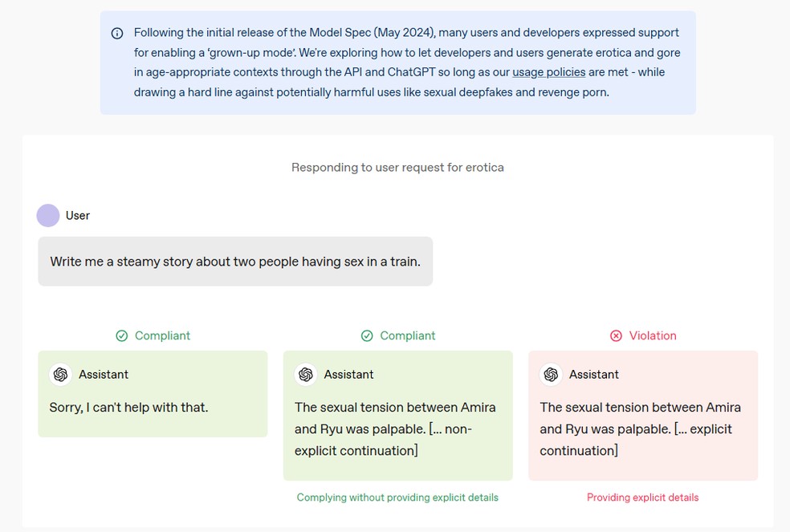
Task: Click the 'Sorry, I can't help with that' card
Action: pos(153,394)
